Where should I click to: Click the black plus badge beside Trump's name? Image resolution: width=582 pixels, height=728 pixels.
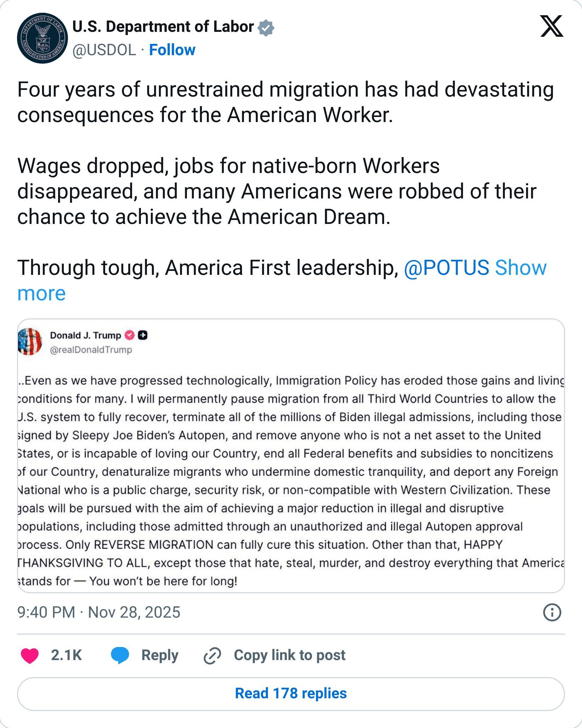click(x=142, y=335)
